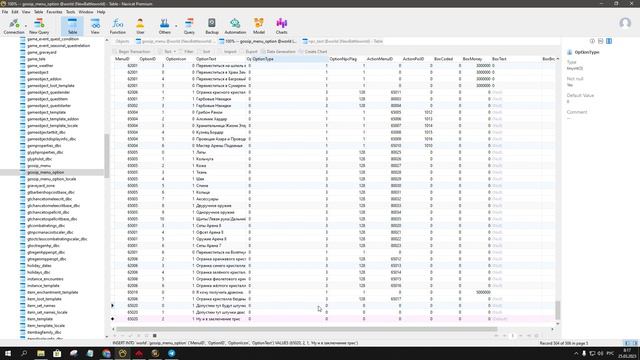Select gossip_menu in the table tree
Image resolution: width=640 pixels, height=360 pixels.
point(39,166)
